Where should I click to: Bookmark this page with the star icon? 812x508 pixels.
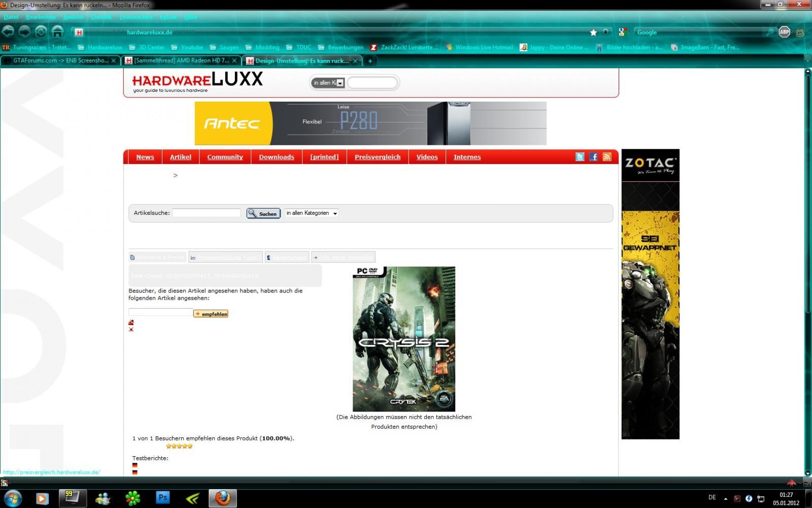coord(593,33)
